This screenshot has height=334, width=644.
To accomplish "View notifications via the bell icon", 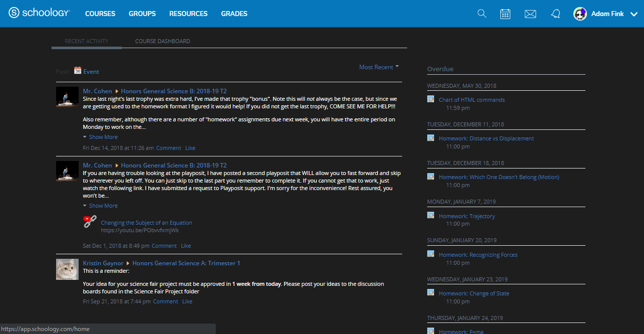I will pyautogui.click(x=555, y=14).
